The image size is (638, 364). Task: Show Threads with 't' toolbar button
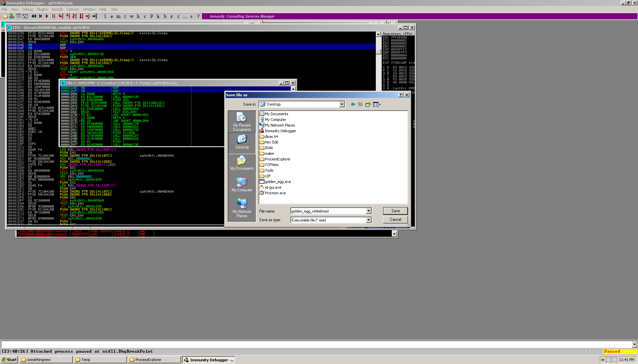(125, 16)
